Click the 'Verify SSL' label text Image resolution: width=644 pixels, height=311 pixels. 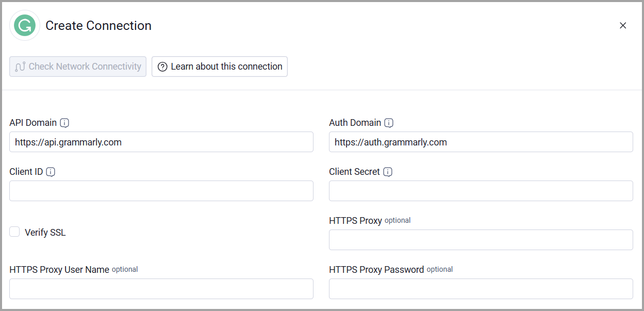click(x=45, y=233)
